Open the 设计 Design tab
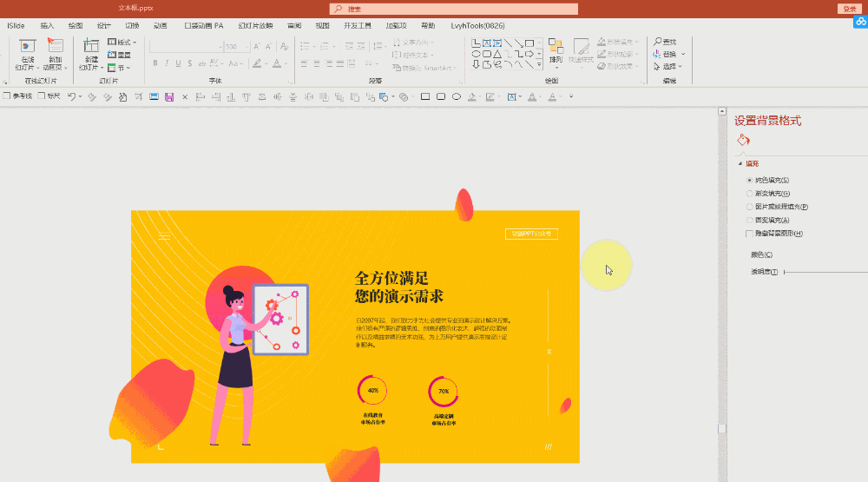 (103, 26)
